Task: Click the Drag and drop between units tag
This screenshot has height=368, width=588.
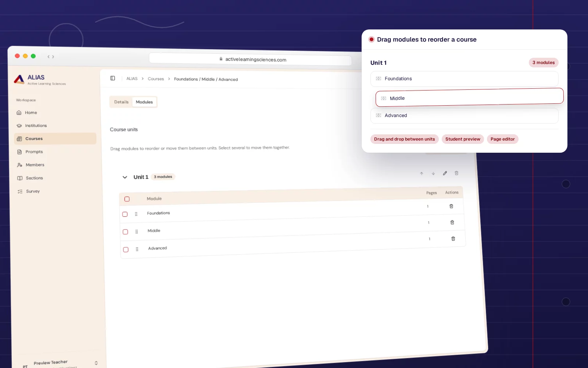Action: click(x=405, y=139)
